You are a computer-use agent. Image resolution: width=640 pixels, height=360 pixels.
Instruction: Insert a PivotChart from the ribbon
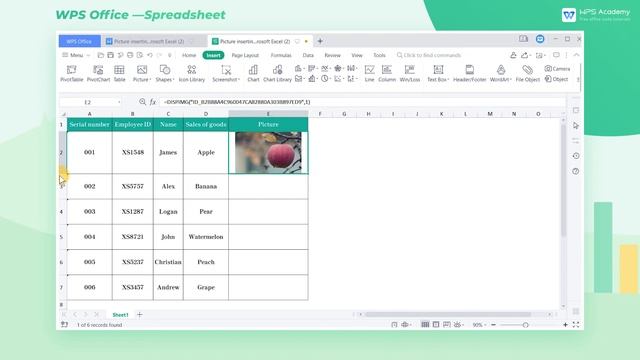click(98, 73)
